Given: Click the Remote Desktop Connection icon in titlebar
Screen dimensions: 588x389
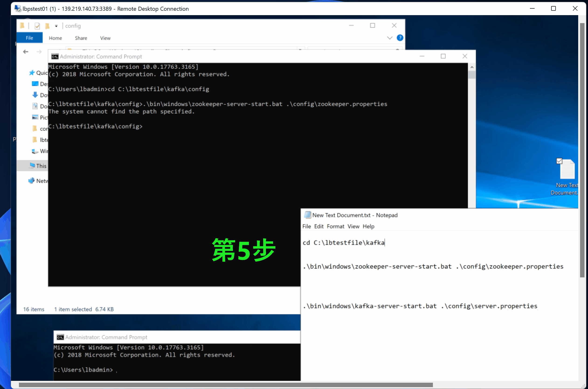Looking at the screenshot, I should [18, 9].
